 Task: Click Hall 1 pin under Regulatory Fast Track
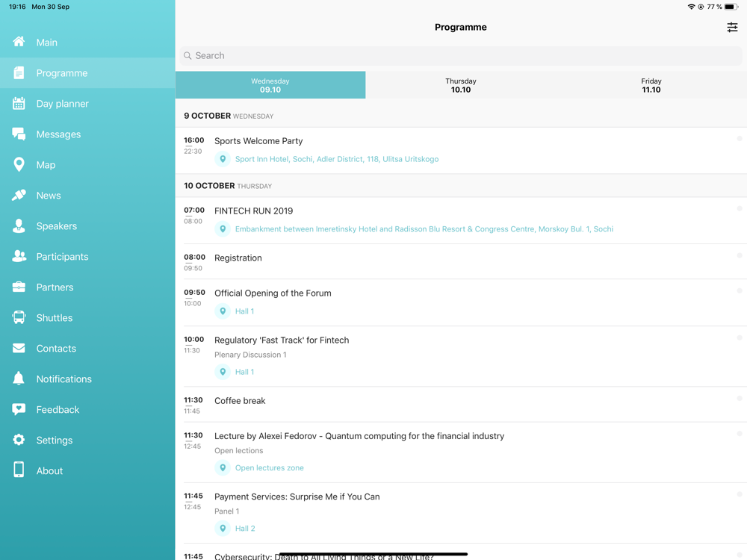click(x=223, y=372)
